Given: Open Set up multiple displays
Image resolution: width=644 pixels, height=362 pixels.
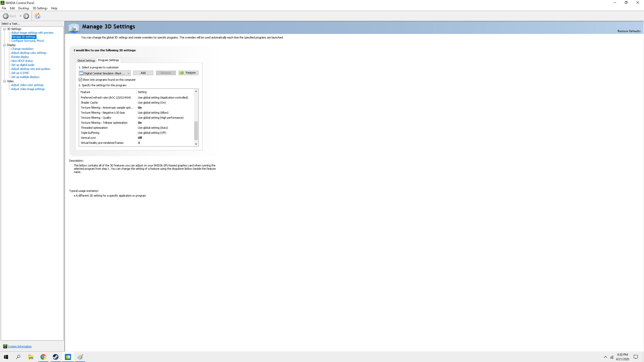Looking at the screenshot, I should click(25, 77).
